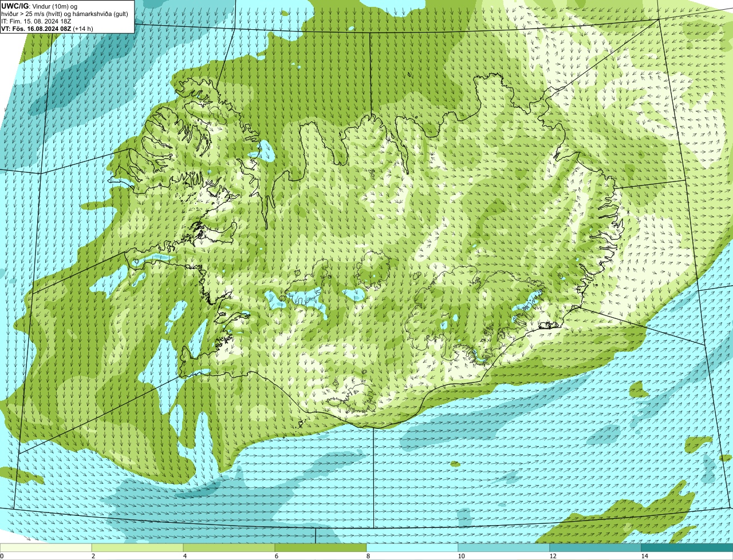Click the light cyan 8–10 legend swatch
733x560 pixels.
(412, 548)
